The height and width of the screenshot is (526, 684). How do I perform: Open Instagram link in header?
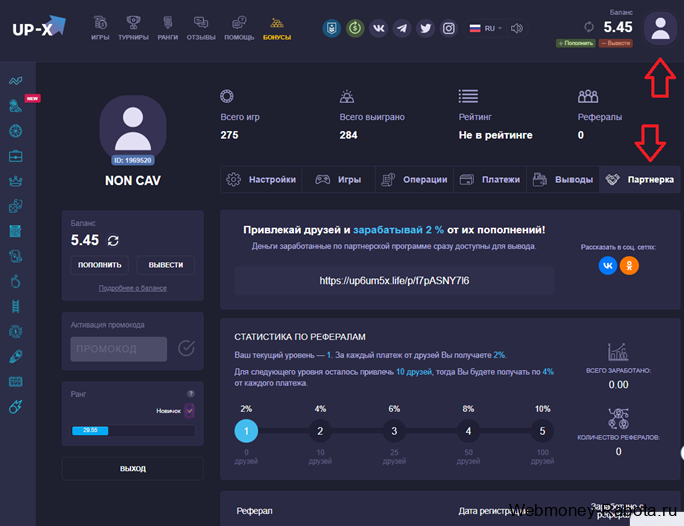[448, 28]
